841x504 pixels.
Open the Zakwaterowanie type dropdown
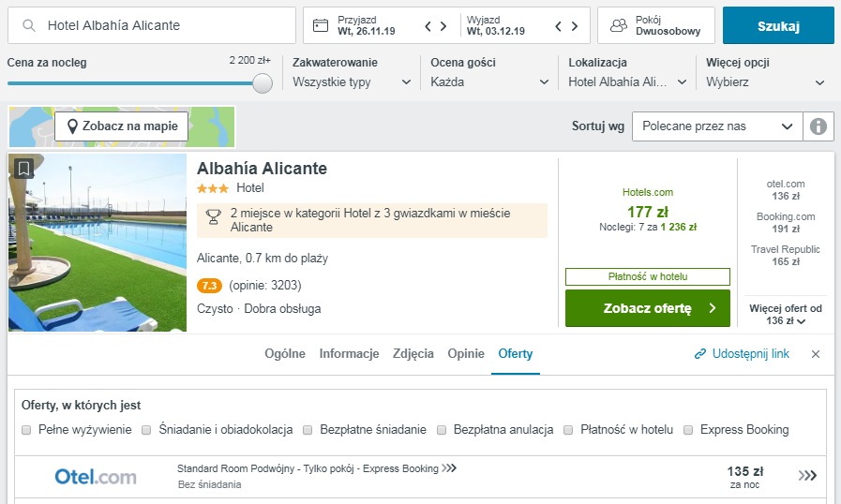coord(352,82)
